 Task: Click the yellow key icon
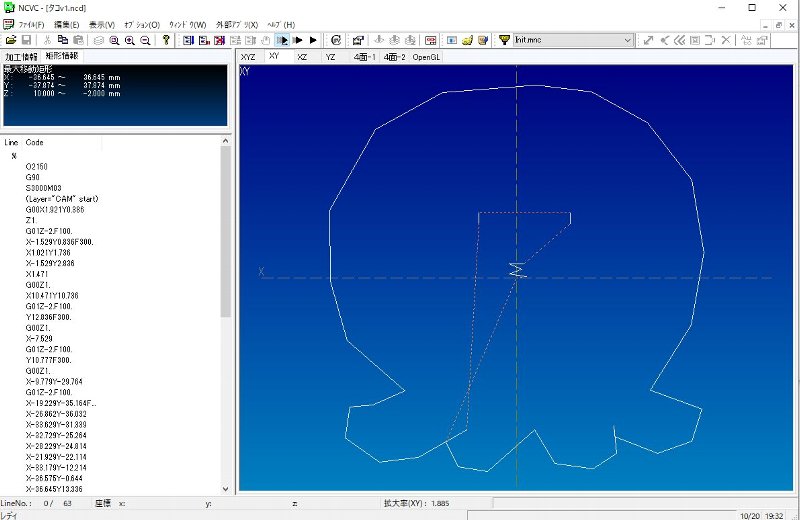[x=166, y=40]
